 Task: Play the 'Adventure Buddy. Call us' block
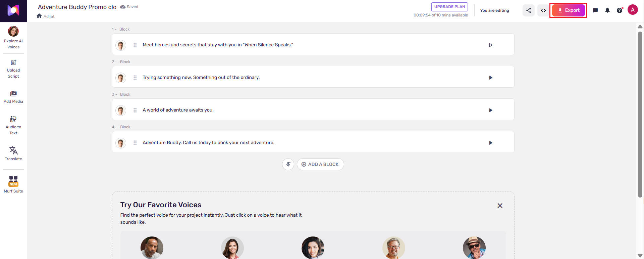pos(491,143)
